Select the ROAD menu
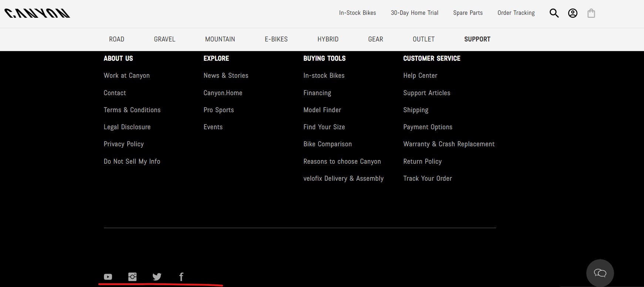644x287 pixels. [x=117, y=39]
